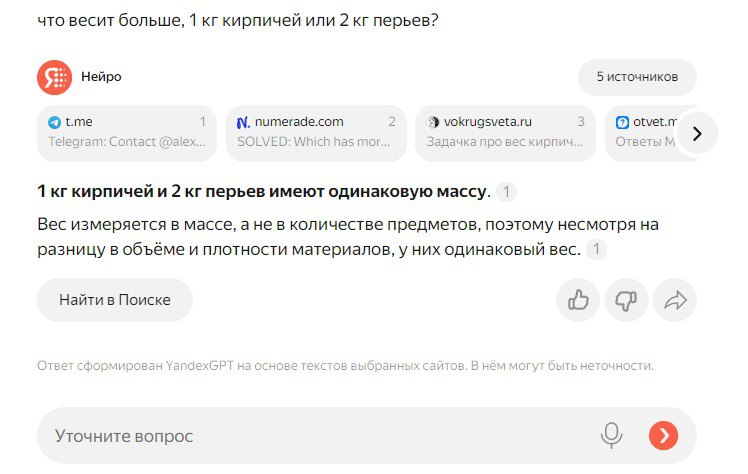Click the Numerade icon on source card
The width and height of the screenshot is (748, 474).
(x=243, y=122)
